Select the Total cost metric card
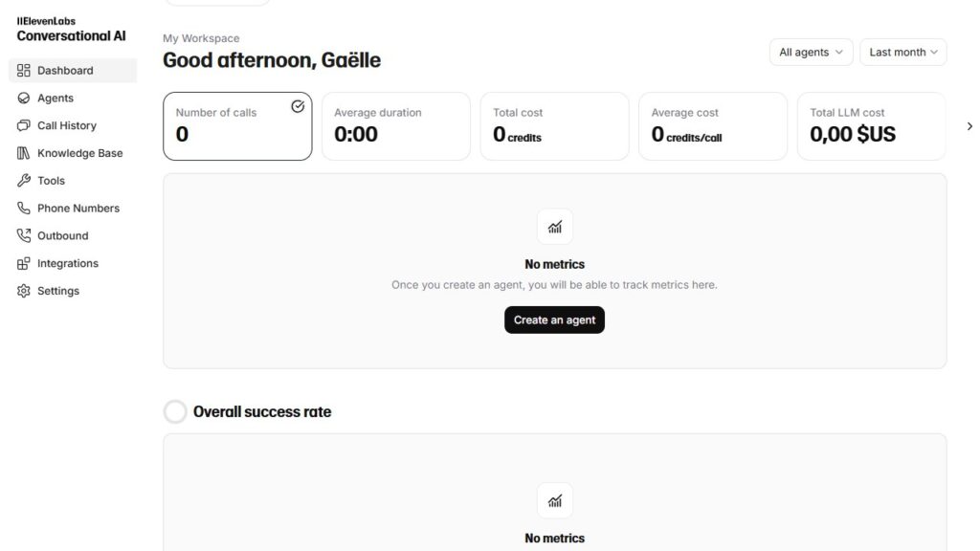This screenshot has height=551, width=980. point(554,126)
